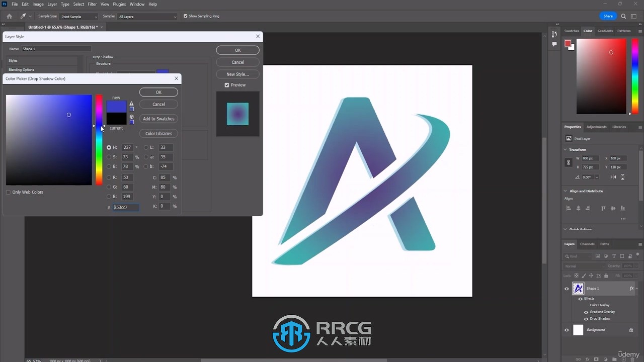Screen dimensions: 644x362
Task: Click the align top edges icon
Action: click(x=603, y=208)
